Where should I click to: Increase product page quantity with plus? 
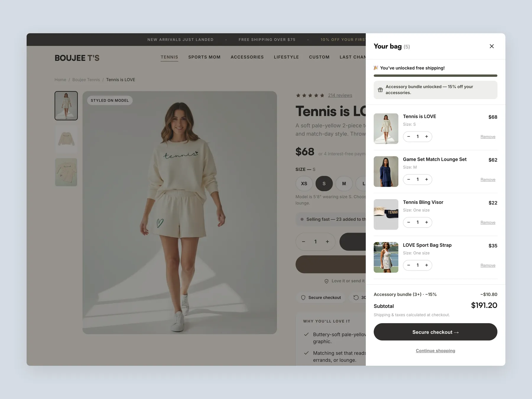(x=327, y=242)
